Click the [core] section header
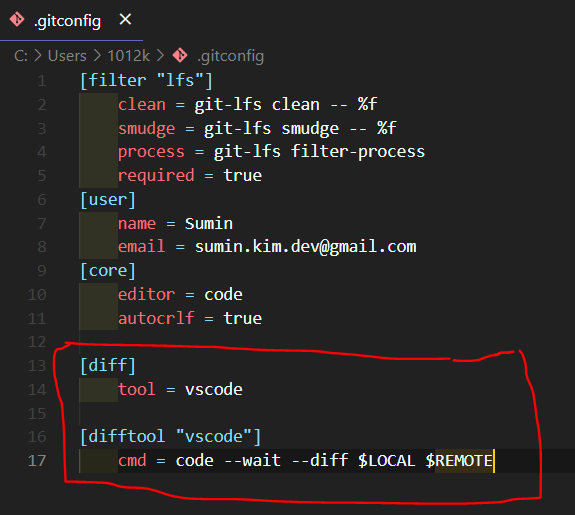This screenshot has height=515, width=575. tap(108, 271)
